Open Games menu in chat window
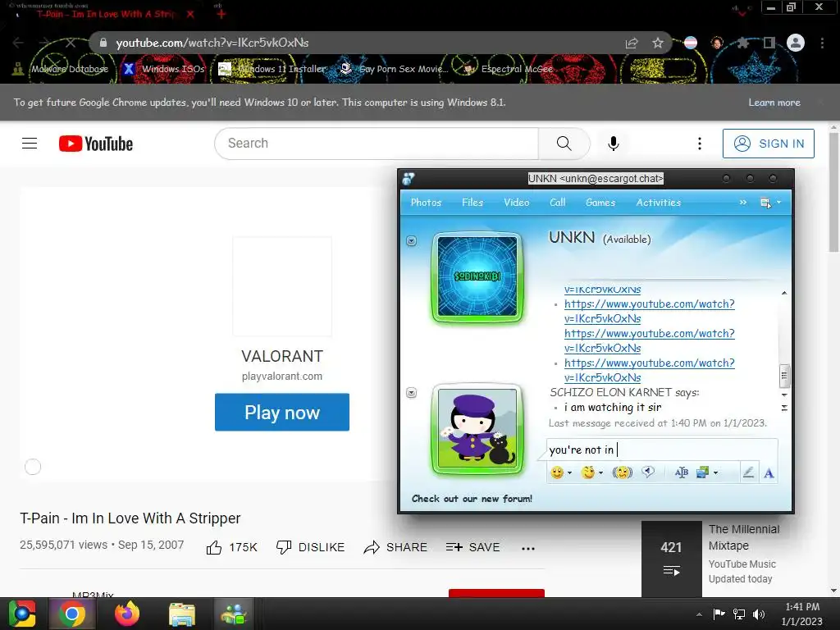Viewport: 840px width, 630px height. [600, 203]
